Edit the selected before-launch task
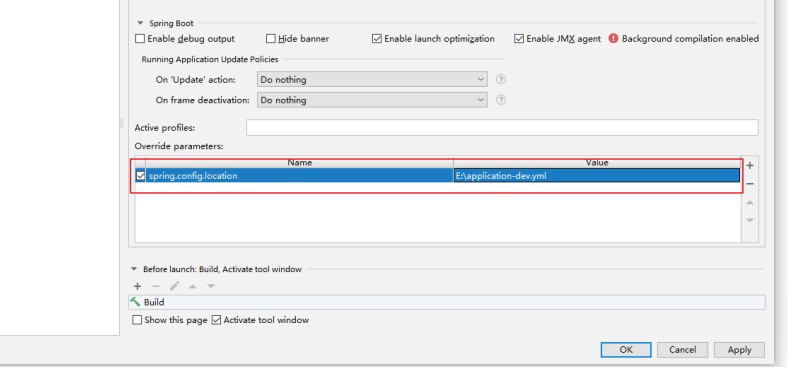 (174, 286)
